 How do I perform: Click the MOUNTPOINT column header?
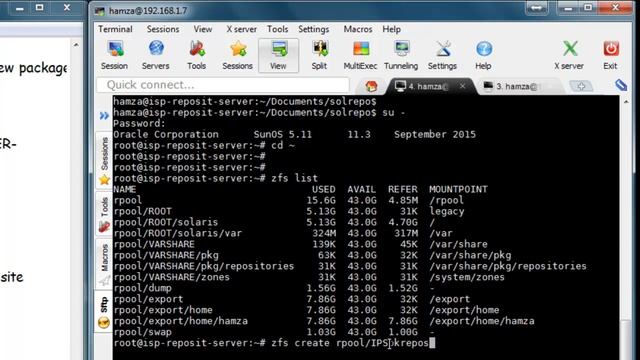coord(458,189)
